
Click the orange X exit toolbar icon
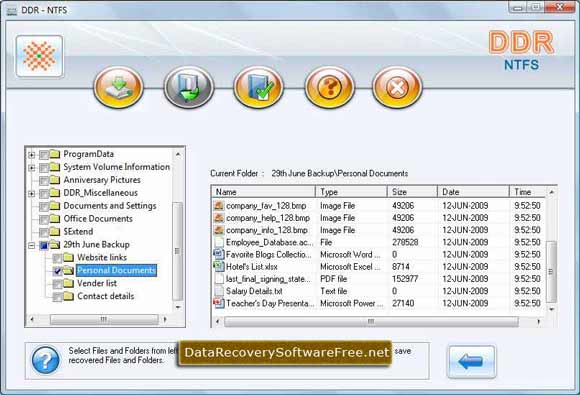(x=397, y=87)
